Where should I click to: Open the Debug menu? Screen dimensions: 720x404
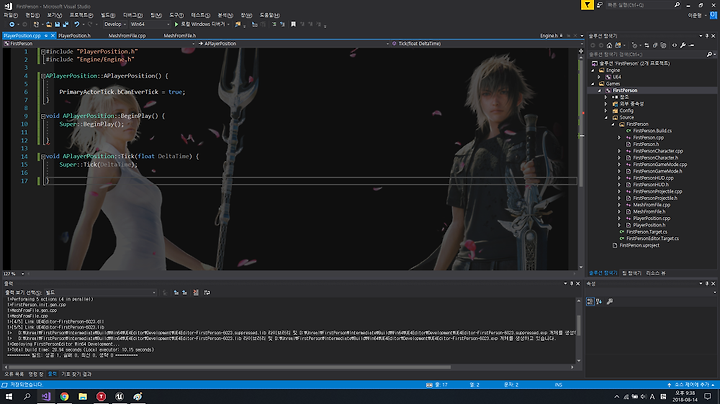133,15
